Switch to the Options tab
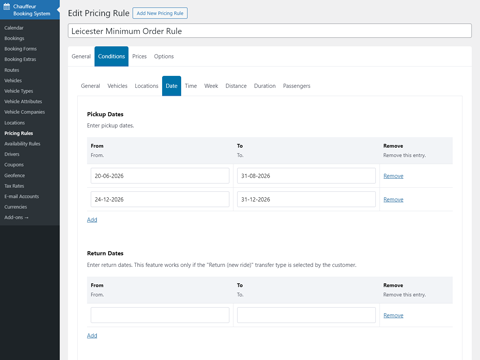 [x=164, y=56]
